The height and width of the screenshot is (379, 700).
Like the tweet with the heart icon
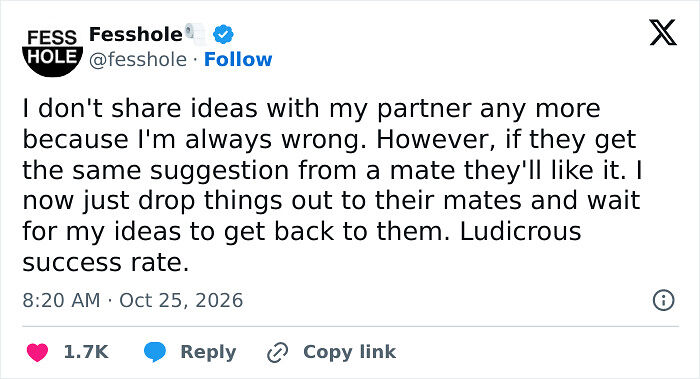(37, 352)
